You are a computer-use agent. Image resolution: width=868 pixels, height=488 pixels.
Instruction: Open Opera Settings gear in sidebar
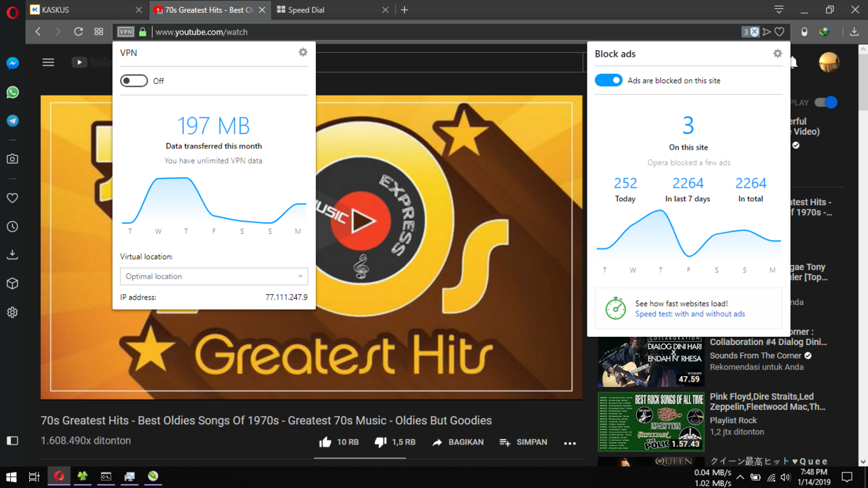tap(12, 312)
